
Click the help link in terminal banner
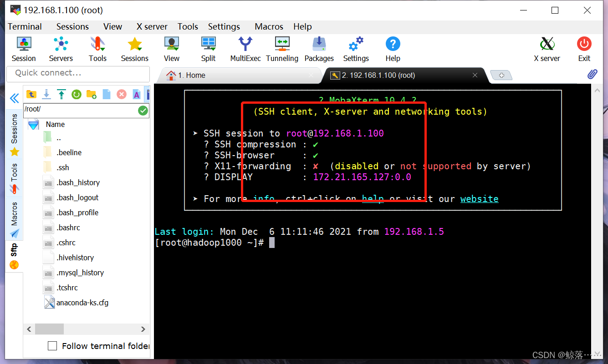pos(373,199)
